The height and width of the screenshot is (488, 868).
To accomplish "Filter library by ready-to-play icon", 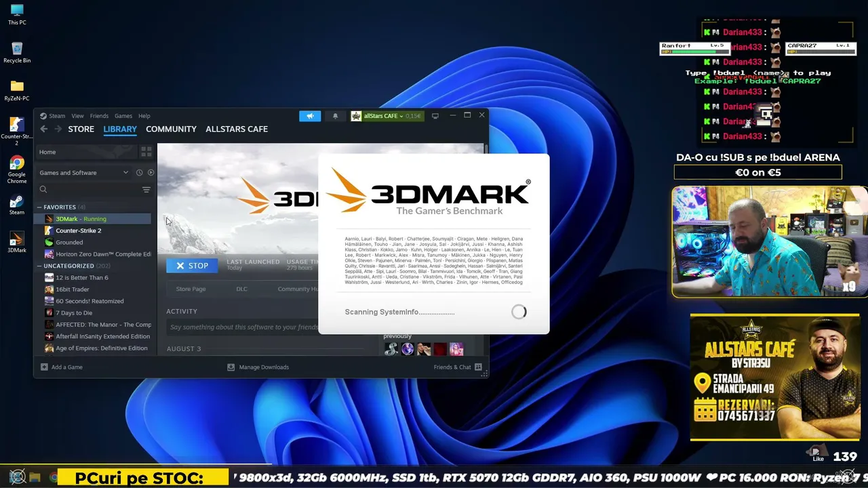I will point(151,173).
